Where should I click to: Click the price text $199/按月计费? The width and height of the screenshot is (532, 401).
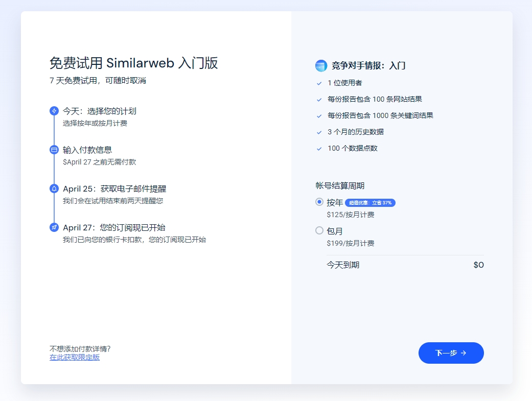pos(351,243)
